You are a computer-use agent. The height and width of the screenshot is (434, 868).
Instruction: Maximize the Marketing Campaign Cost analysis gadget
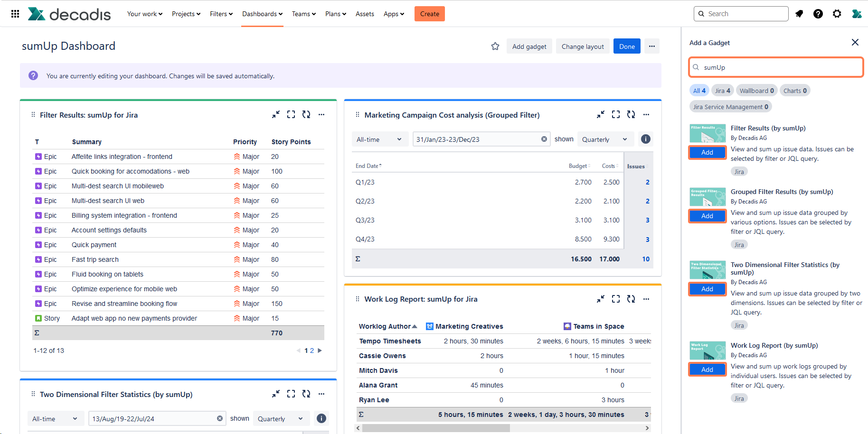616,114
